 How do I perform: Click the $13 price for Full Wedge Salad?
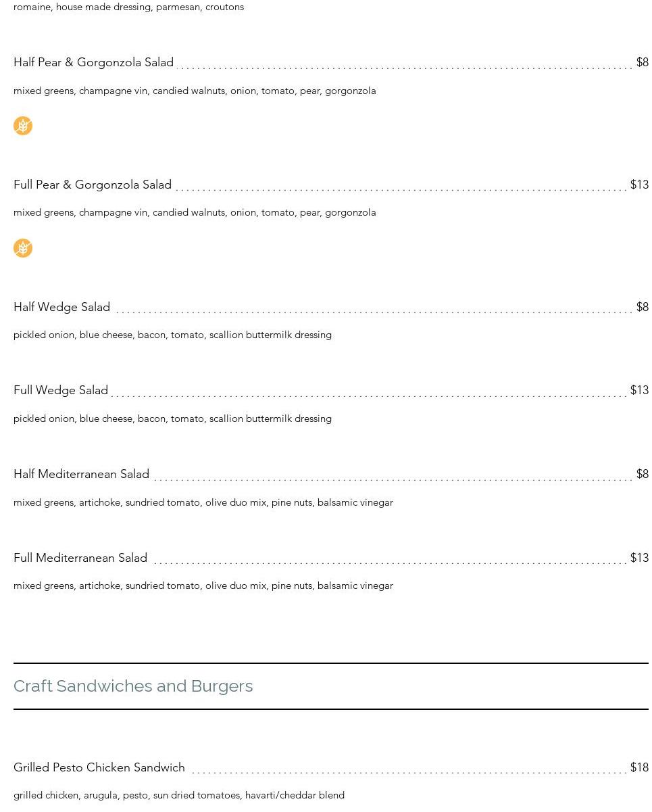click(x=639, y=390)
